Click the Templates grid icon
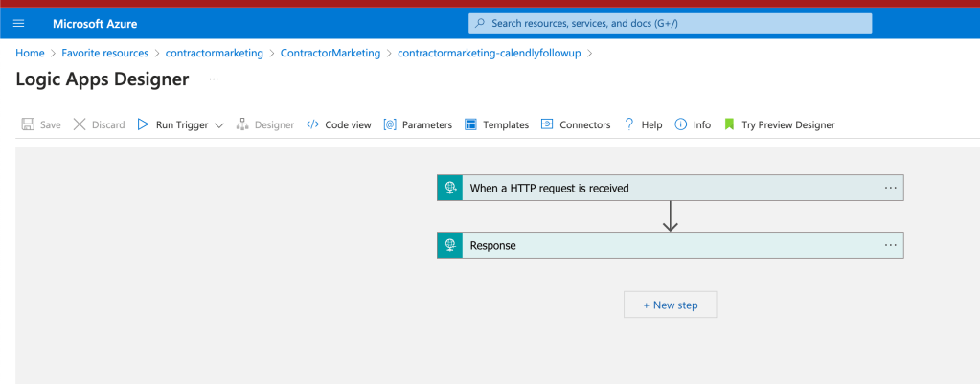Image resolution: width=980 pixels, height=384 pixels. coord(470,124)
